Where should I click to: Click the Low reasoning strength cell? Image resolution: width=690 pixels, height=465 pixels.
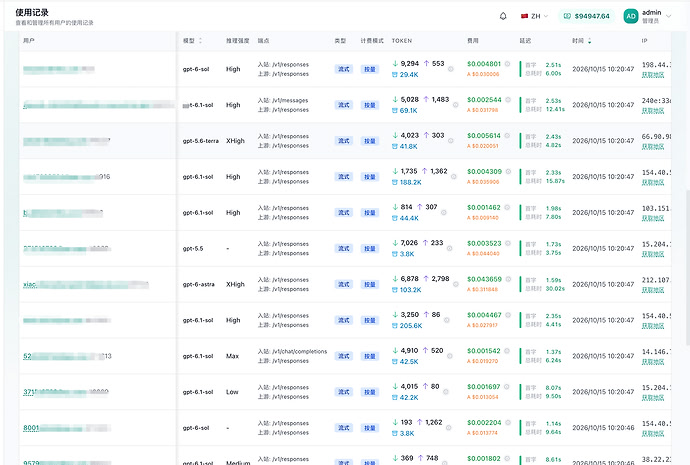coord(232,392)
